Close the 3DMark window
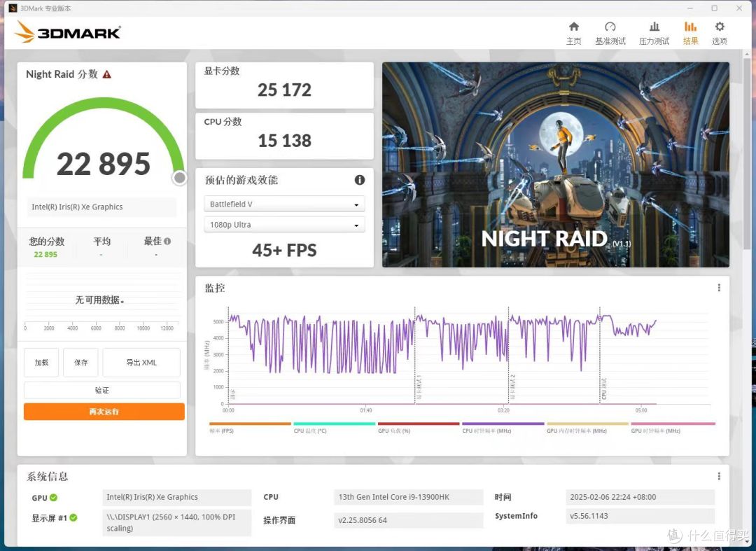756x551 pixels. pyautogui.click(x=739, y=8)
